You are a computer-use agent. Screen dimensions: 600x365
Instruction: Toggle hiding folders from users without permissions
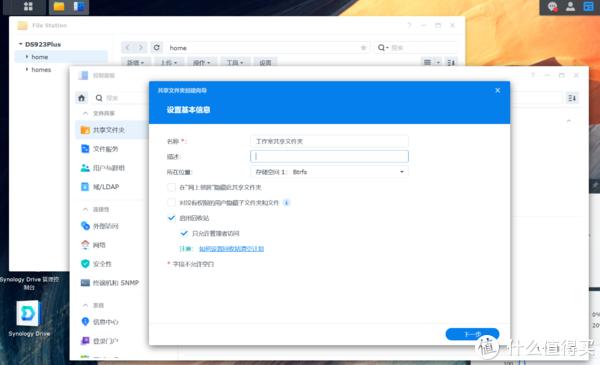point(171,202)
